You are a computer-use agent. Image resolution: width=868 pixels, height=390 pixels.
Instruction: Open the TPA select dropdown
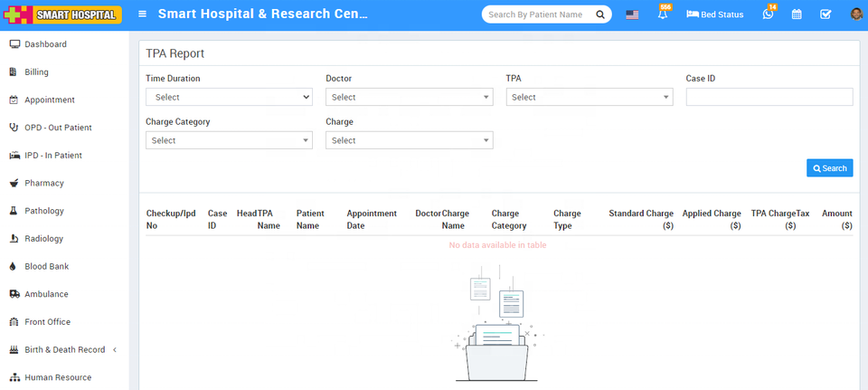point(589,97)
